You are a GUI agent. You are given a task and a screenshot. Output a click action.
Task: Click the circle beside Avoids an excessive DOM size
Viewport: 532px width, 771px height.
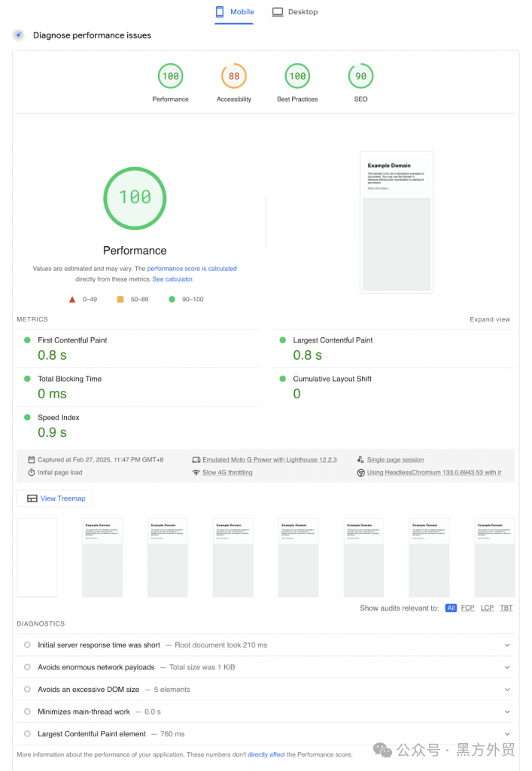pos(27,689)
